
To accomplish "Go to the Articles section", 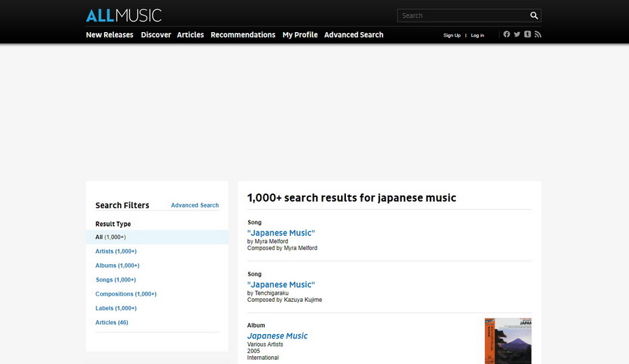I will (x=190, y=35).
